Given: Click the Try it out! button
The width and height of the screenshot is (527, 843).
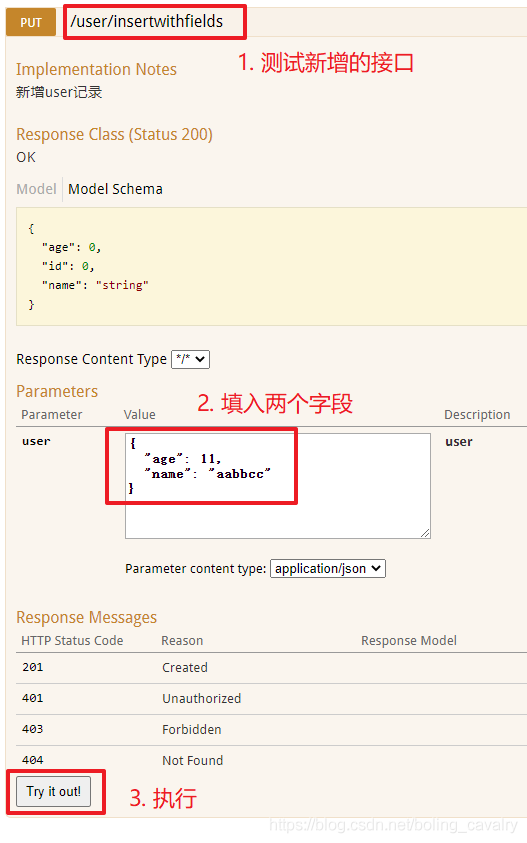Looking at the screenshot, I should click(53, 791).
